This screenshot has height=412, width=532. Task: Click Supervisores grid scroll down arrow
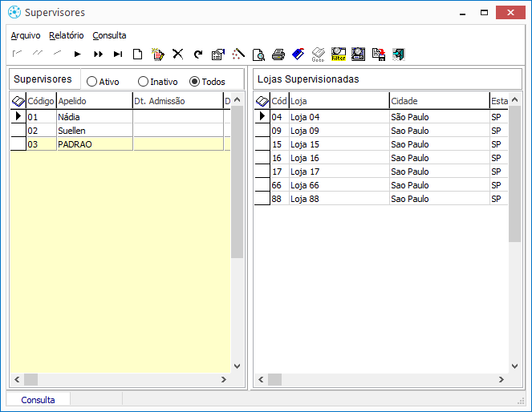point(238,366)
